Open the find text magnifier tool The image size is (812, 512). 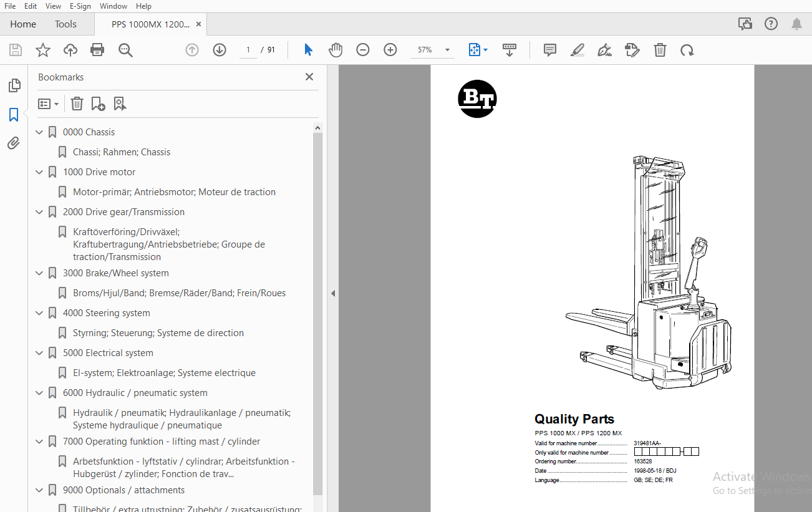[126, 50]
